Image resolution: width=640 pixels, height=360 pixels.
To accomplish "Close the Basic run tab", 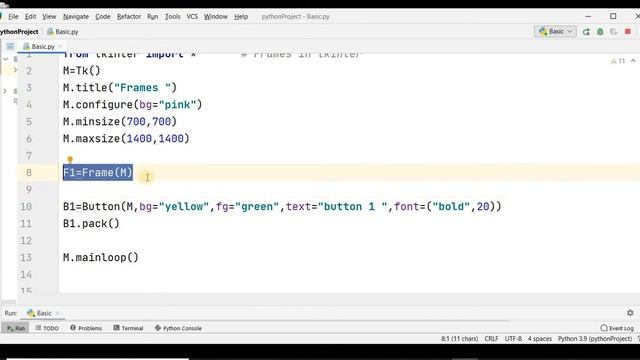I will click(57, 313).
